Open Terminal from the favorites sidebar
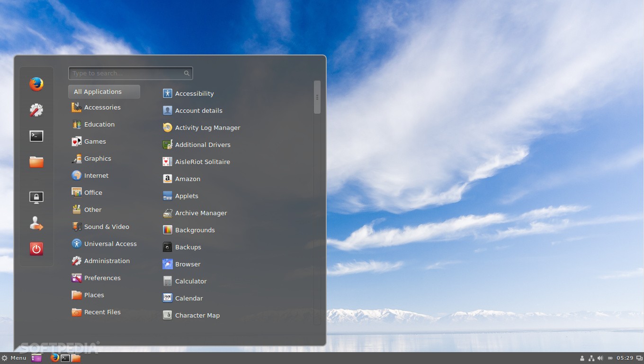Screen dimensions: 644x364 (36, 136)
